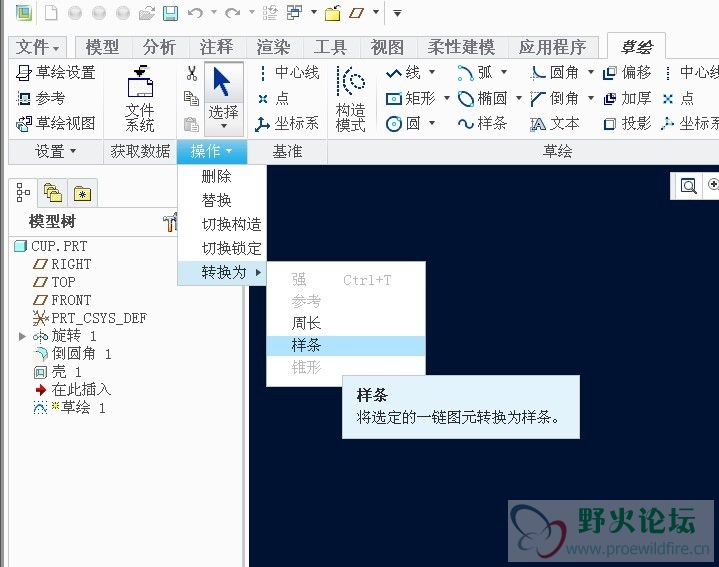
Task: Toggle Construction Mode (构造模式)
Action: click(x=351, y=99)
